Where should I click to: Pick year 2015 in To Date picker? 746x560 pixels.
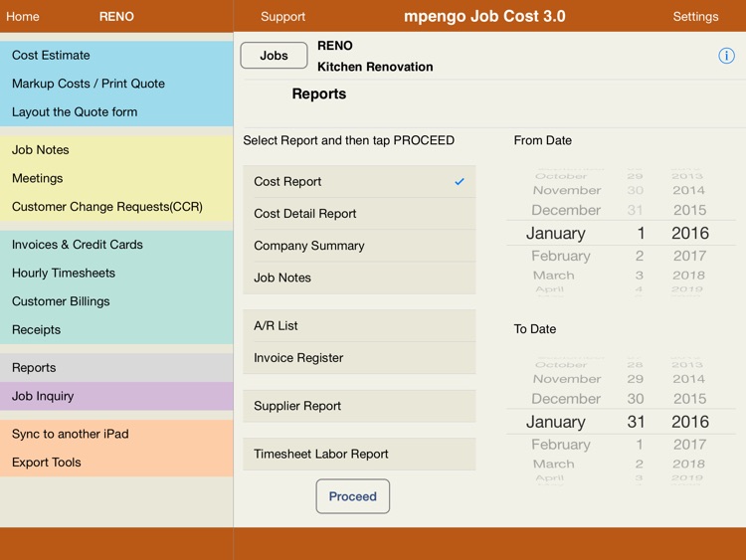[689, 399]
